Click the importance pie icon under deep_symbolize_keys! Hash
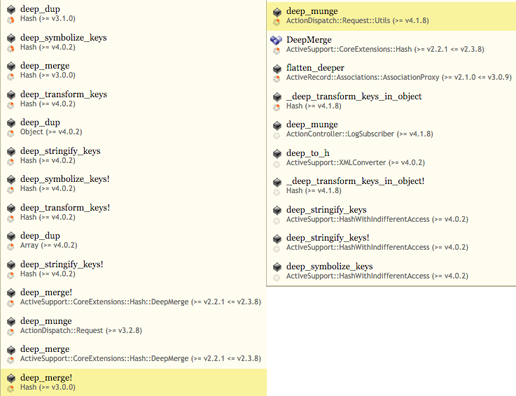 (11, 190)
